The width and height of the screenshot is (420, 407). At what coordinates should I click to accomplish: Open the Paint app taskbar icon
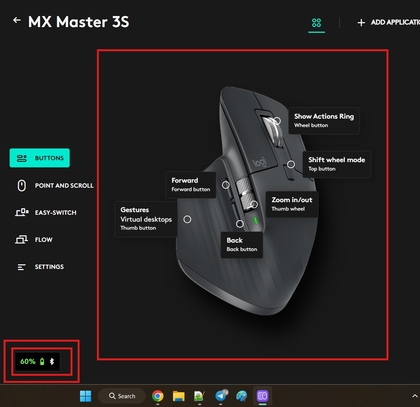click(242, 396)
